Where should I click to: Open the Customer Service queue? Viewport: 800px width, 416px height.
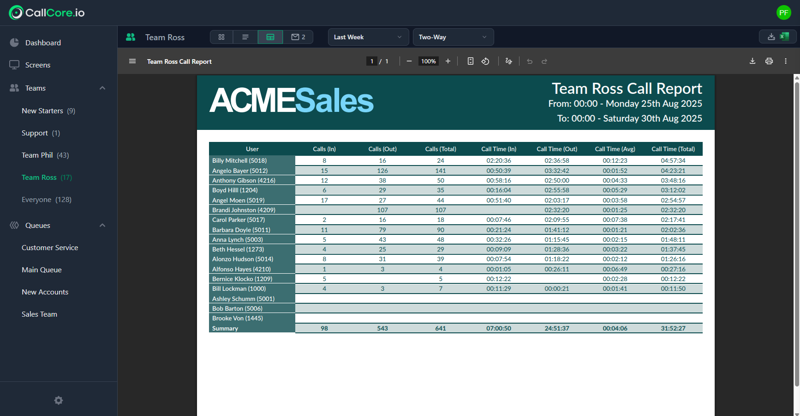pos(50,248)
